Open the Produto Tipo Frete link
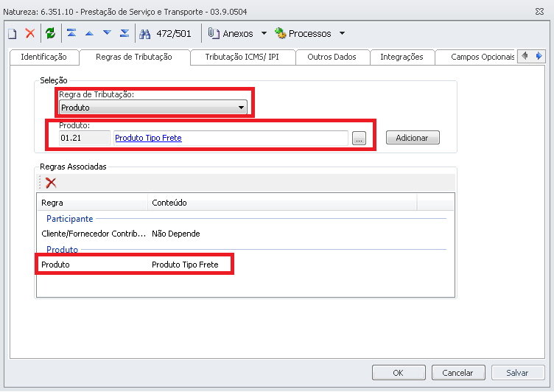This screenshot has width=554, height=392. tap(148, 138)
